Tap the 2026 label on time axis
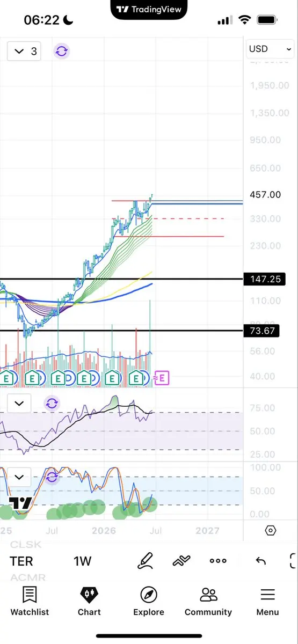Screen dimensions: 298x644 pos(104,530)
